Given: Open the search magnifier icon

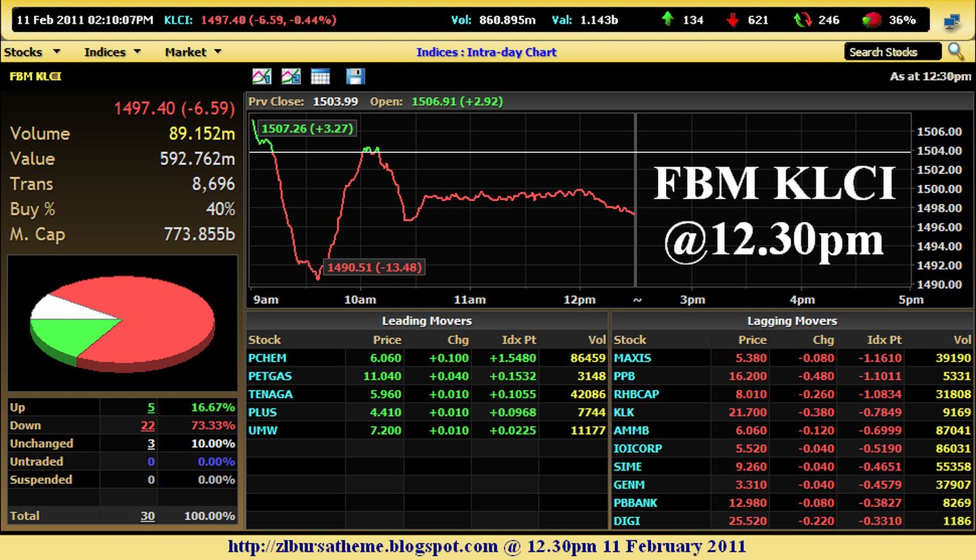Looking at the screenshot, I should 956,52.
